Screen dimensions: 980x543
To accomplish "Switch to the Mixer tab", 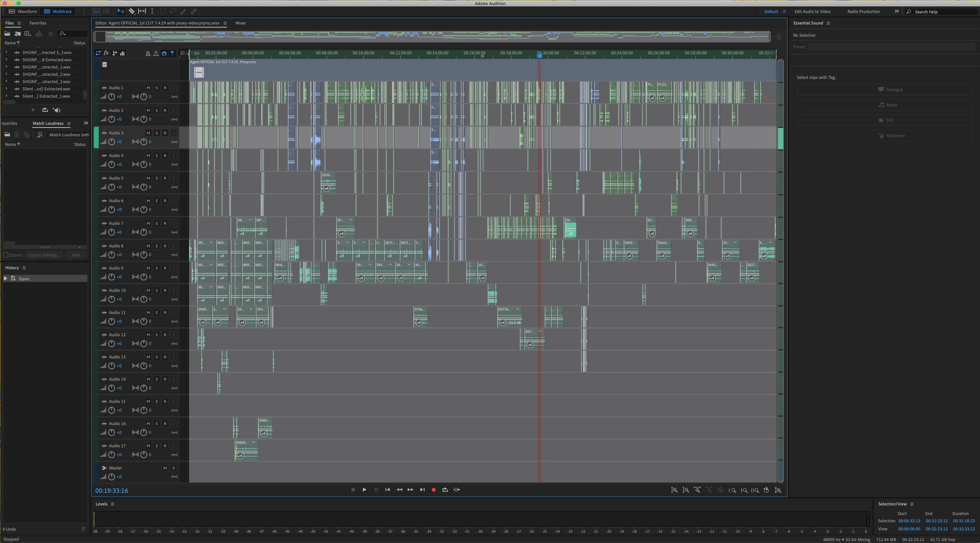I will 240,23.
